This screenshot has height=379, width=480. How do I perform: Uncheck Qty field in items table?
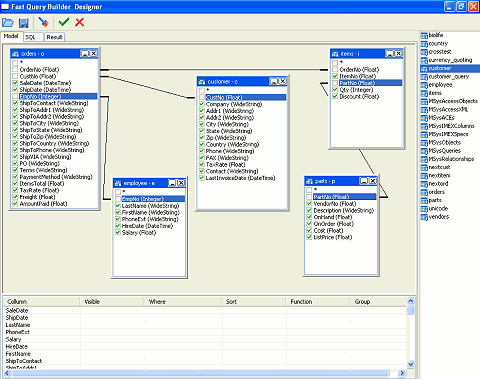(x=335, y=90)
